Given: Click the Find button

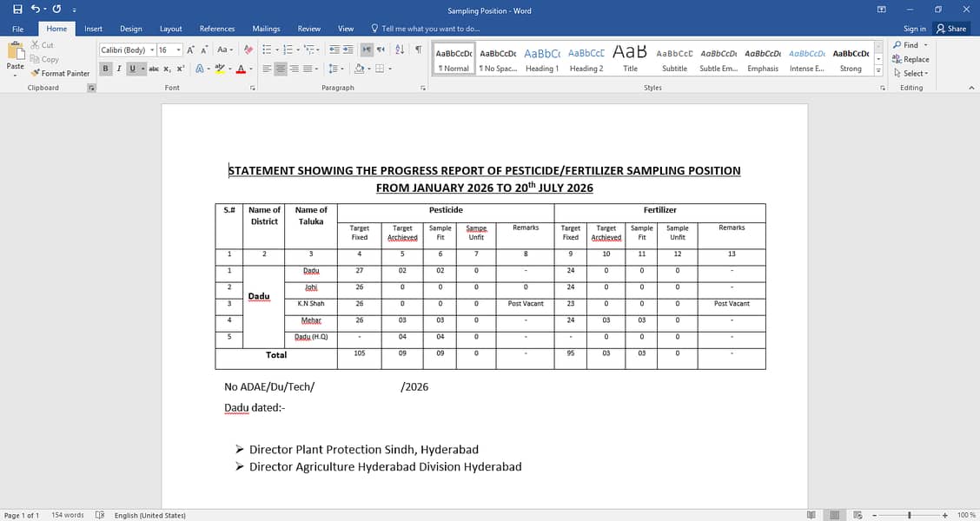Looking at the screenshot, I should point(905,45).
